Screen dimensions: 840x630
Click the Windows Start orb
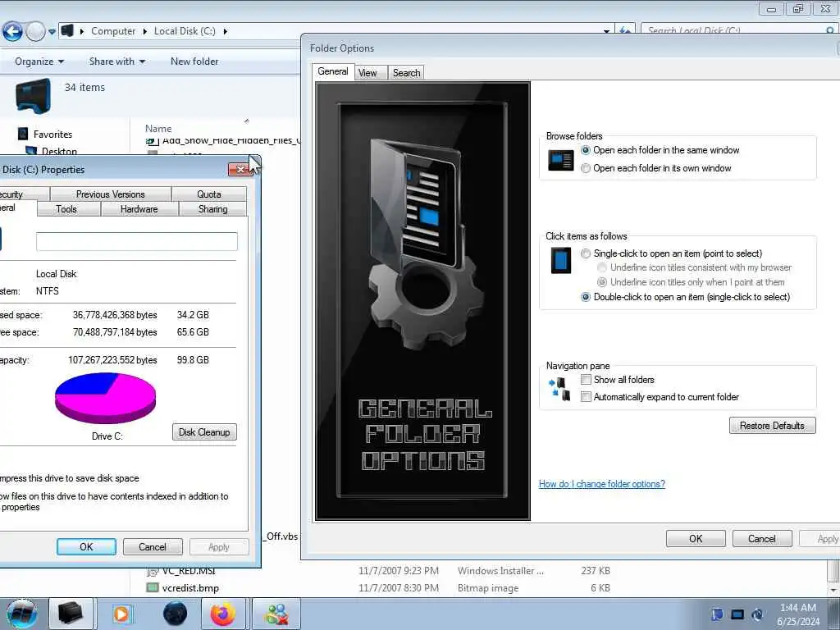click(22, 614)
